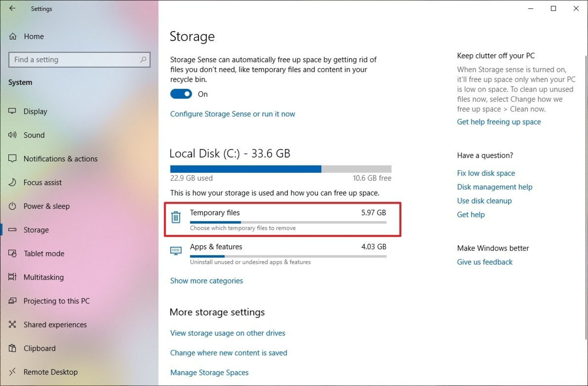Go to Multitasking settings
Viewport: 588px width, 386px height.
[x=43, y=277]
